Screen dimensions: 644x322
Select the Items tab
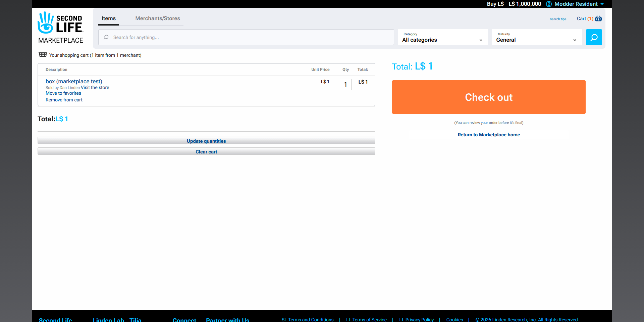coord(109,18)
